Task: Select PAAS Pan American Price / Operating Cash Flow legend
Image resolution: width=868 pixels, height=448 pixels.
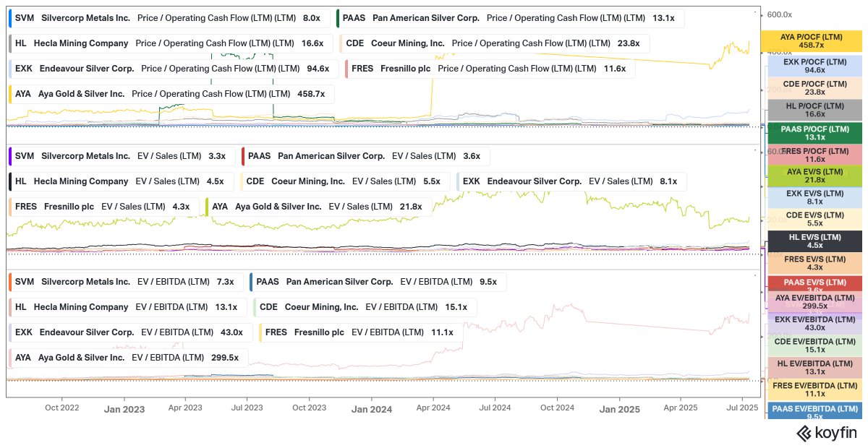Action: (x=510, y=18)
